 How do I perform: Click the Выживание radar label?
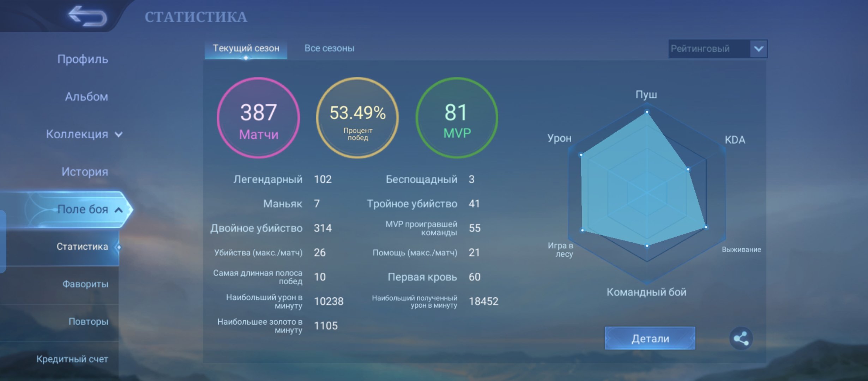(741, 249)
